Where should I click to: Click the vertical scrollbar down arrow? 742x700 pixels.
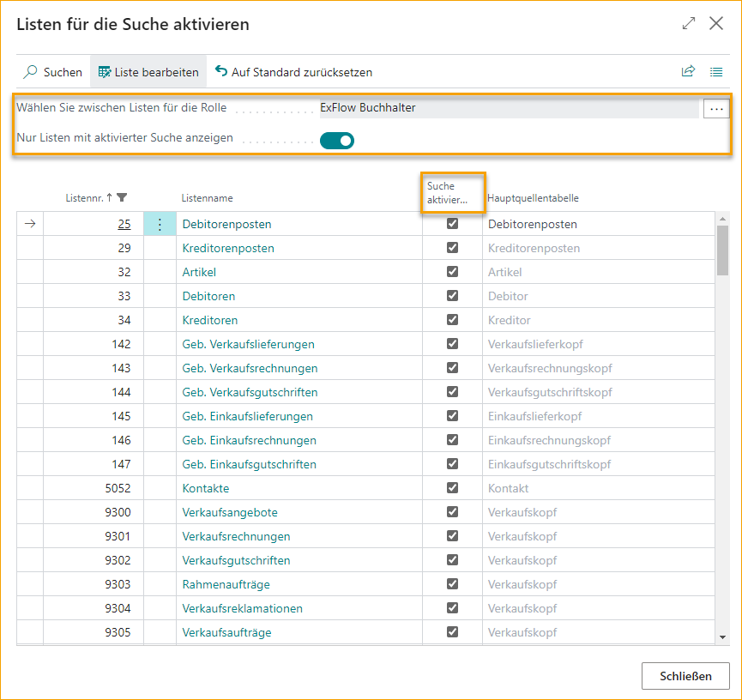(722, 637)
